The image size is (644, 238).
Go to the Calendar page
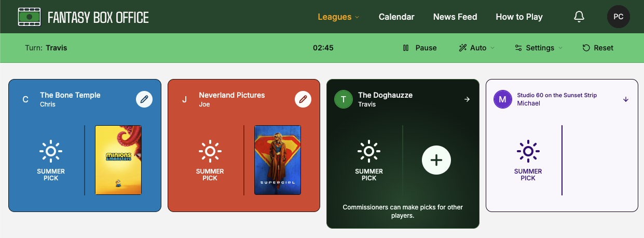[396, 17]
